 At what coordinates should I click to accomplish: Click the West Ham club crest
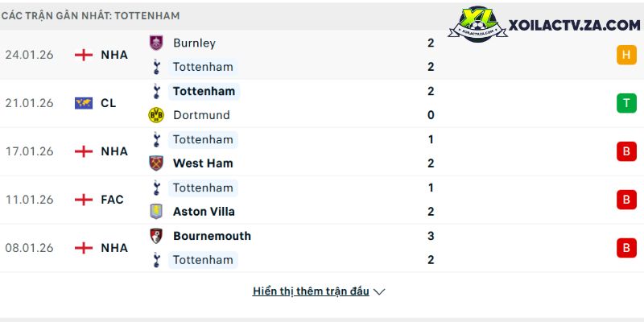[x=156, y=163]
